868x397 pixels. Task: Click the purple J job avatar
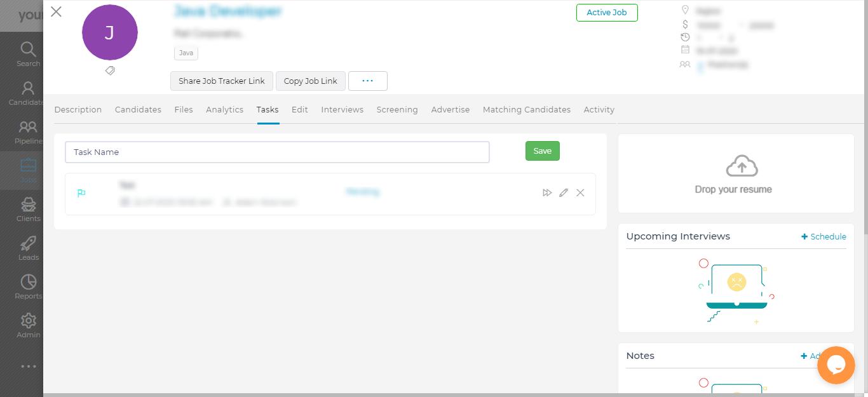pyautogui.click(x=110, y=33)
